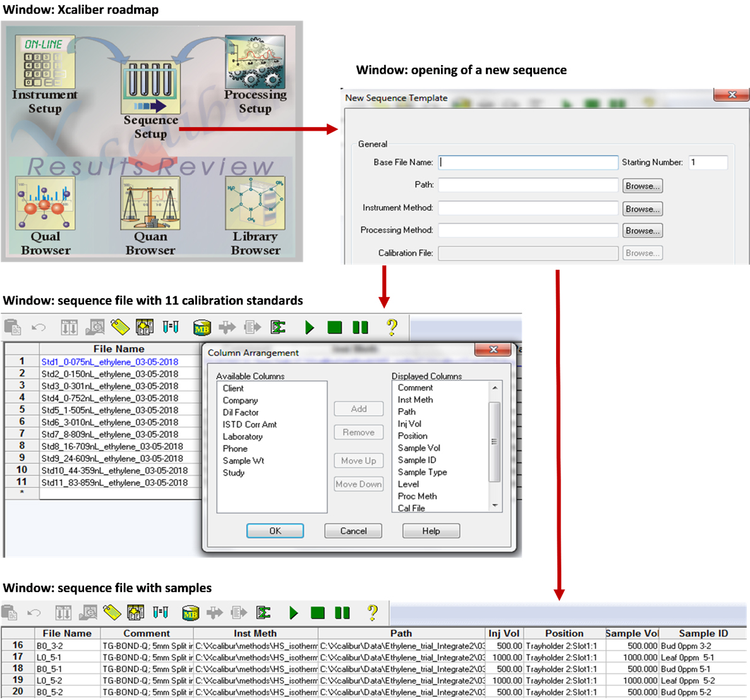Click the Instrument Method text field
Image resolution: width=750 pixels, height=700 pixels.
pyautogui.click(x=529, y=208)
